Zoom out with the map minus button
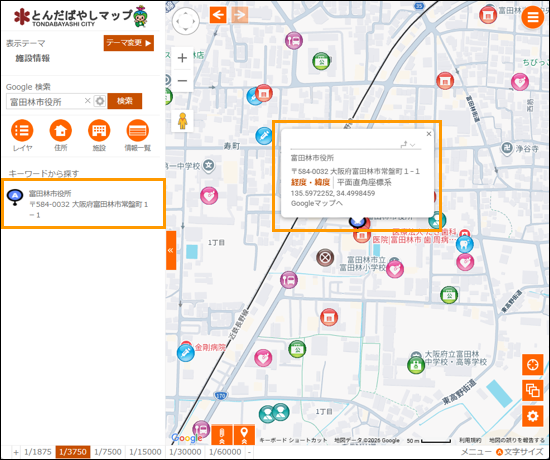This screenshot has height=460, width=550. pyautogui.click(x=182, y=80)
